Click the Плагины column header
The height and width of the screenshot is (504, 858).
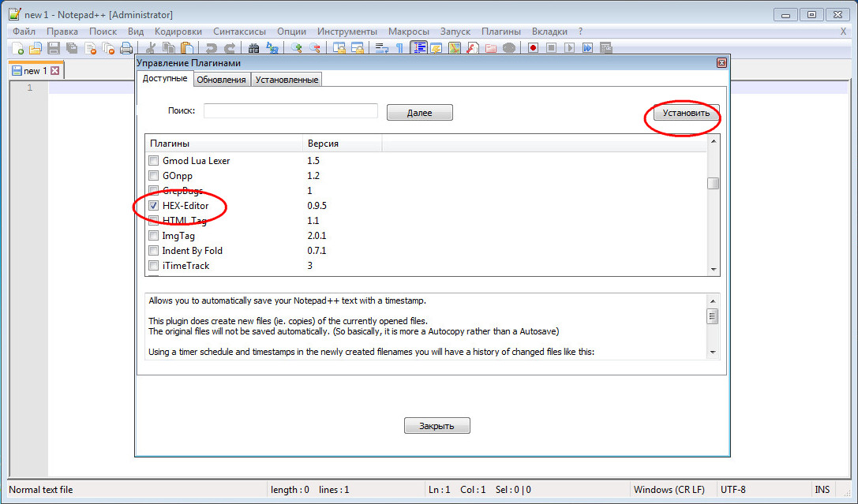(x=223, y=144)
